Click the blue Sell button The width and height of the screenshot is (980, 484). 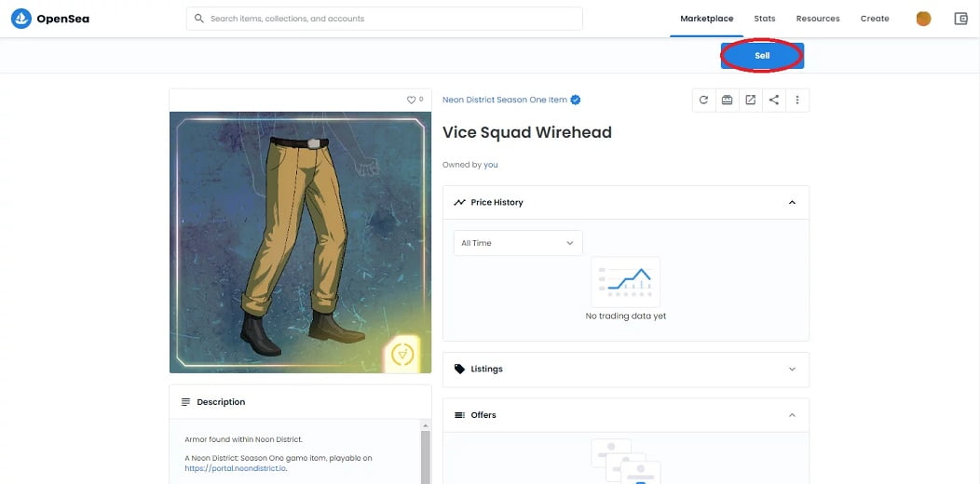point(762,56)
